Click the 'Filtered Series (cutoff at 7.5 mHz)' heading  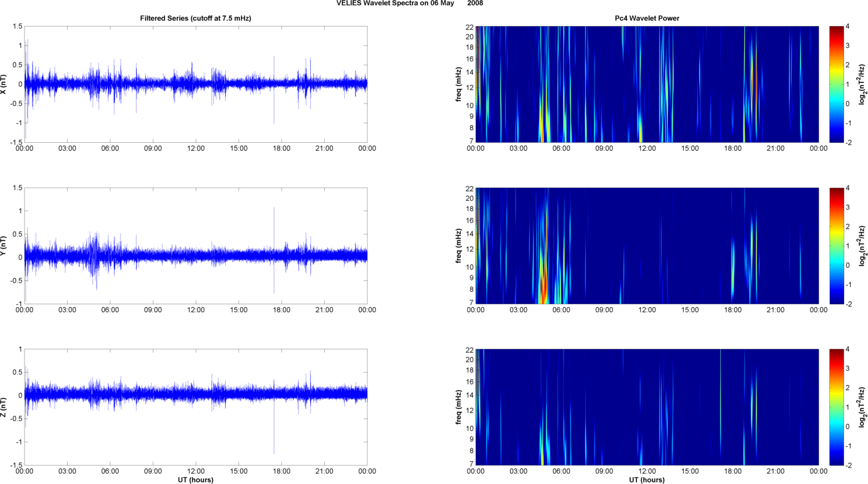(196, 18)
